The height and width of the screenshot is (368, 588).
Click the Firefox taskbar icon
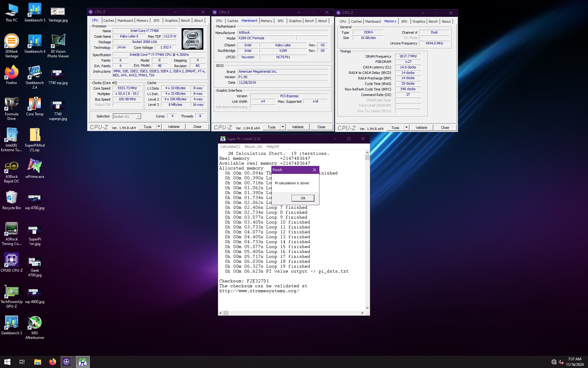click(x=53, y=362)
